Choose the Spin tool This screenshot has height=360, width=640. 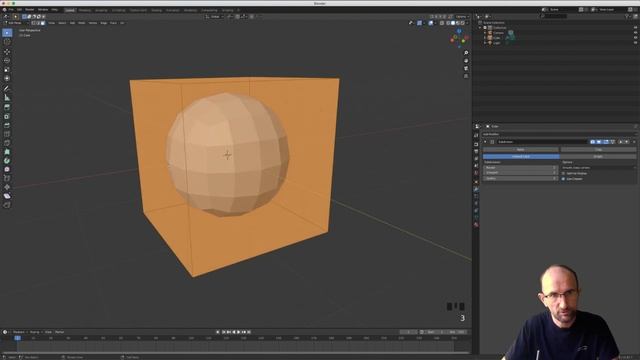pyautogui.click(x=7, y=160)
